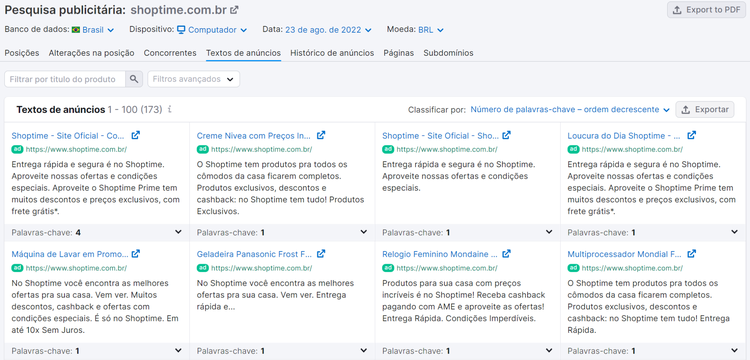Screen dimensions: 750x360
Task: Click the info icon next to Textos de anúncios count
Action: [170, 109]
